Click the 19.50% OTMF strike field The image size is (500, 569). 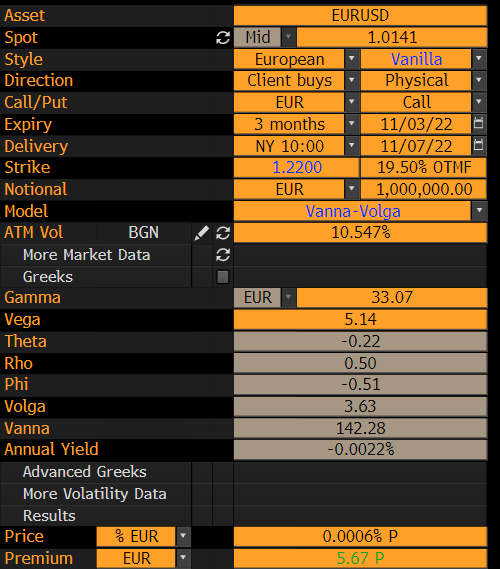pos(424,167)
